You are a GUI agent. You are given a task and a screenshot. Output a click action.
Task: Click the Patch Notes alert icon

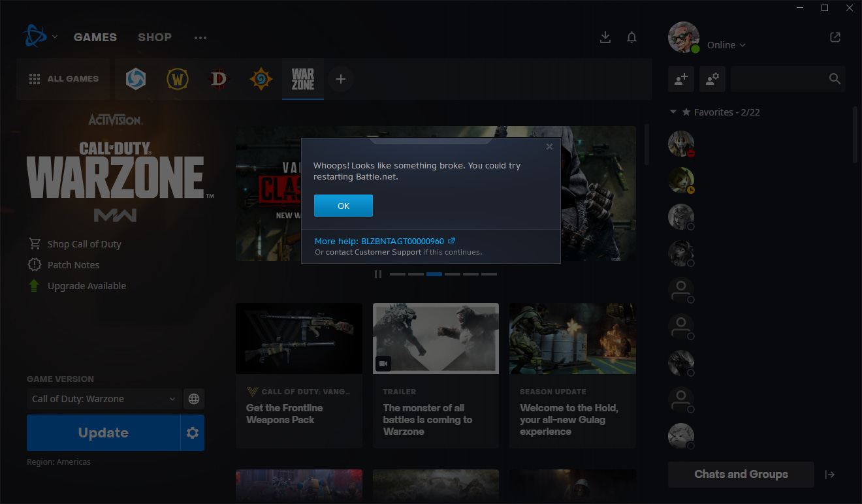(x=34, y=264)
